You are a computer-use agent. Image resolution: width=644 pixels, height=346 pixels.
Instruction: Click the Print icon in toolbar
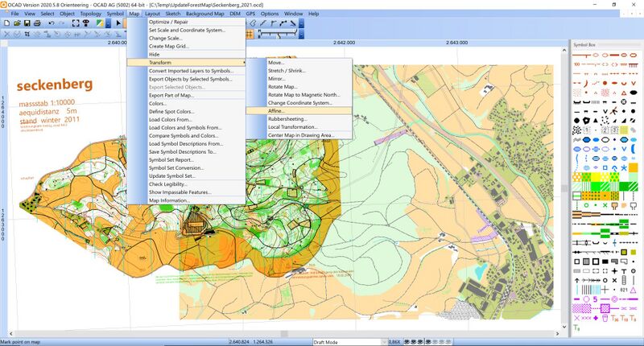pos(37,23)
